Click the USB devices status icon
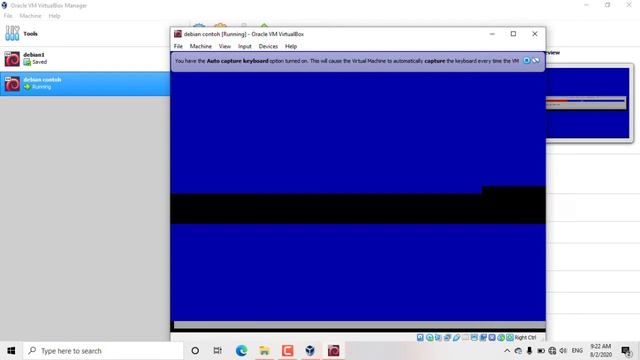The image size is (640, 360). tap(457, 338)
